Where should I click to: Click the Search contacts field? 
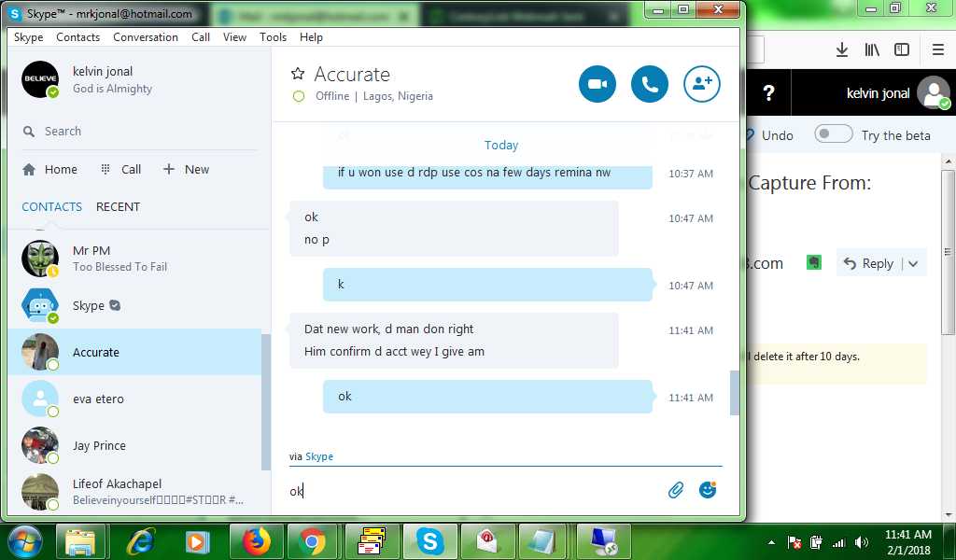point(139,131)
